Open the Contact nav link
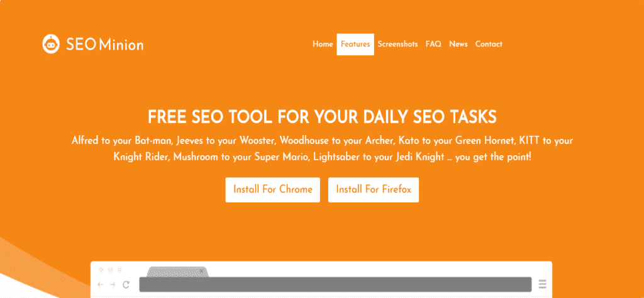Image resolution: width=644 pixels, height=298 pixels. 489,45
